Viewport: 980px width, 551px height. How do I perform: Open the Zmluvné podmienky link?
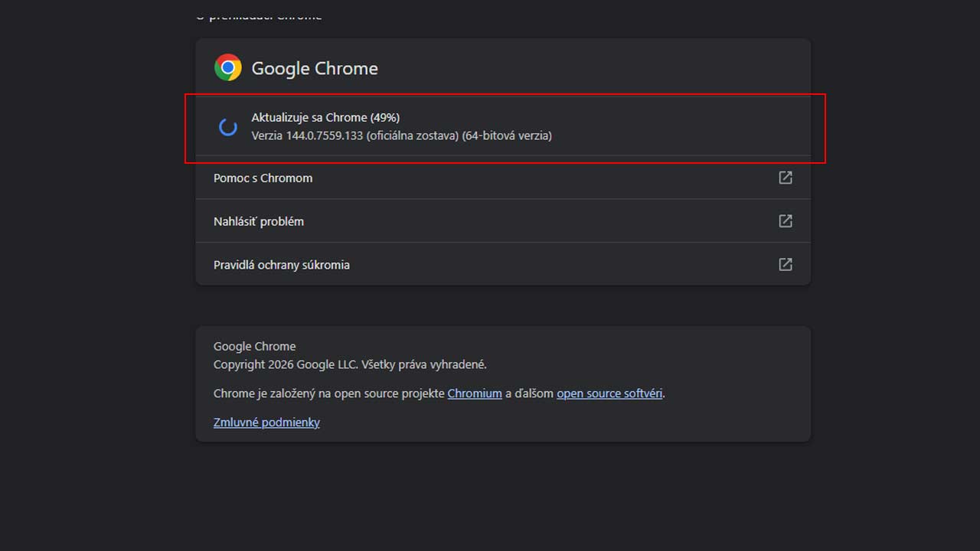pos(266,422)
